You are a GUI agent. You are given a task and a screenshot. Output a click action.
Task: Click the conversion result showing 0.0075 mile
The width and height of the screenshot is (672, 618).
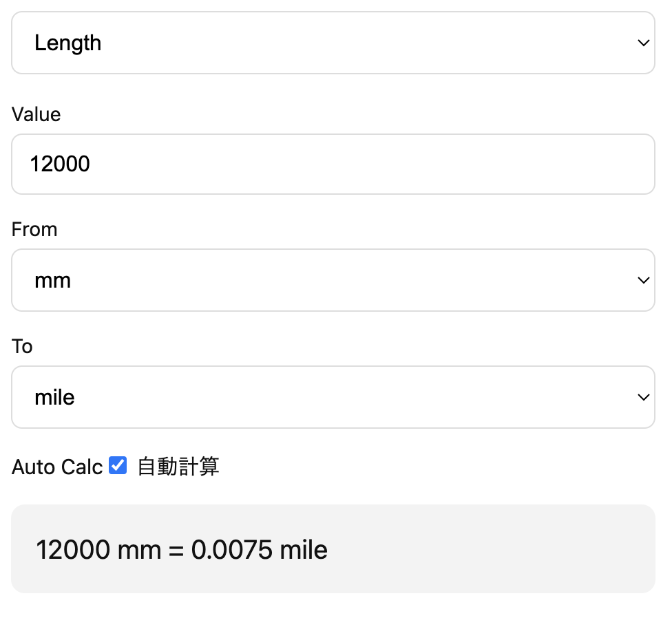click(181, 549)
